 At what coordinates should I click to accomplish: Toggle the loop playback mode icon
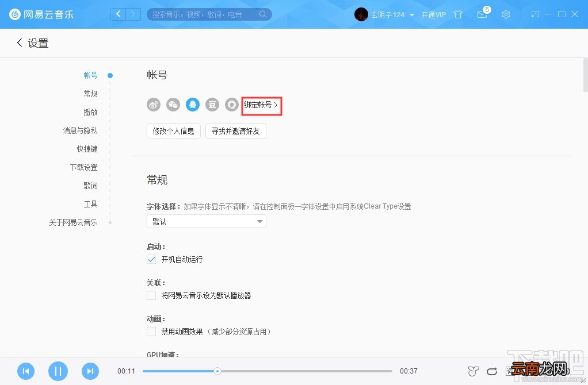click(491, 371)
